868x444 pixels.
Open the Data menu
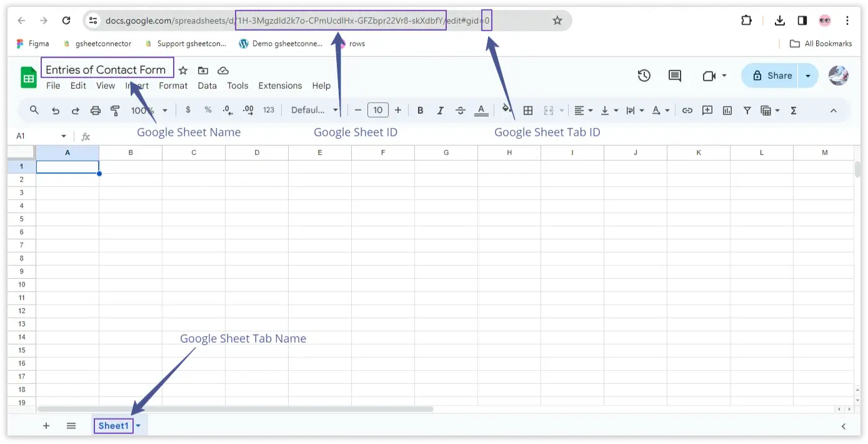[x=207, y=86]
